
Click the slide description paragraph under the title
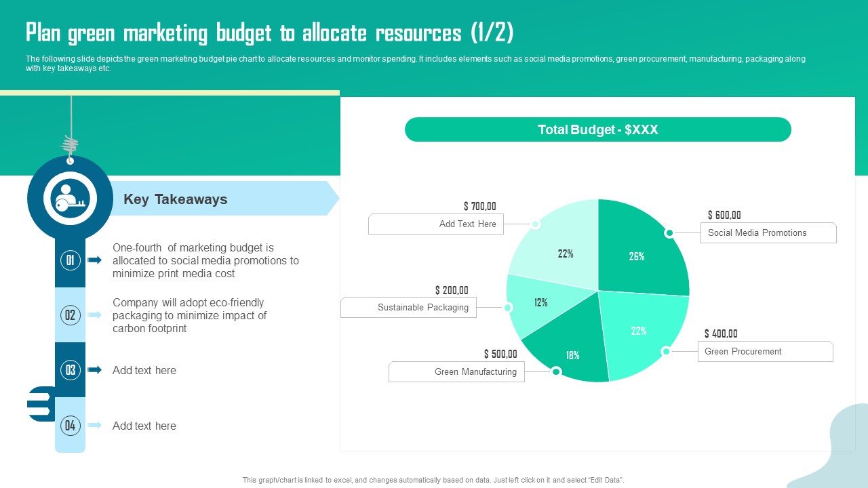416,64
